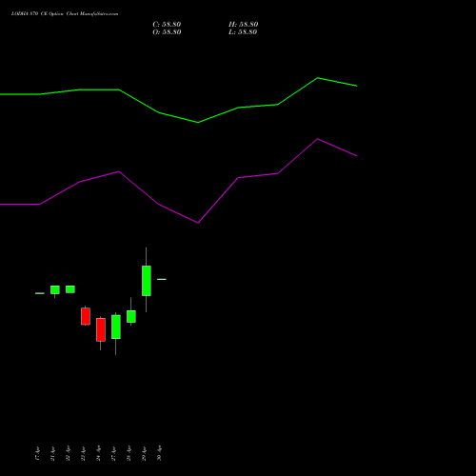Select the O: 58.80 open value
Image resolution: width=476 pixels, height=476 pixels.
tap(167, 32)
